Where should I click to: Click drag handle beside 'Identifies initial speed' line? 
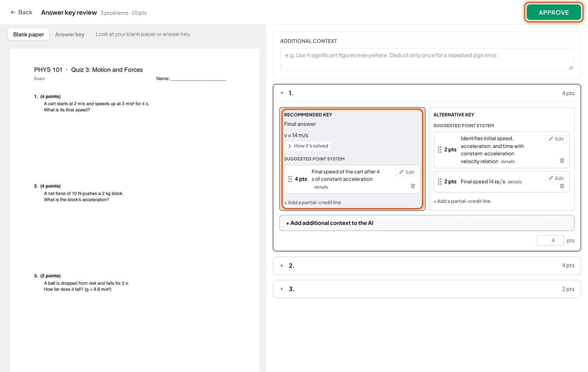440,150
